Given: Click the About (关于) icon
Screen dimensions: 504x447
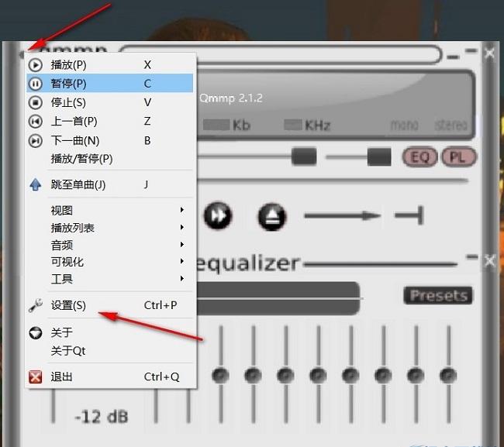Looking at the screenshot, I should tap(36, 333).
